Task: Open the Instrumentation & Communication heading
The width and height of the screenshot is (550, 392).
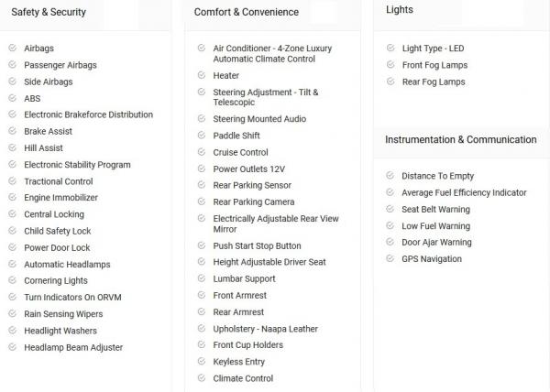Action: coord(461,140)
